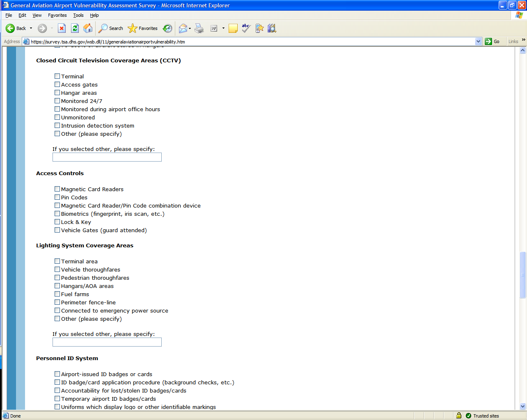Click the vertical scrollbar thumb
Viewport: 527px width, 420px height.
point(522,275)
